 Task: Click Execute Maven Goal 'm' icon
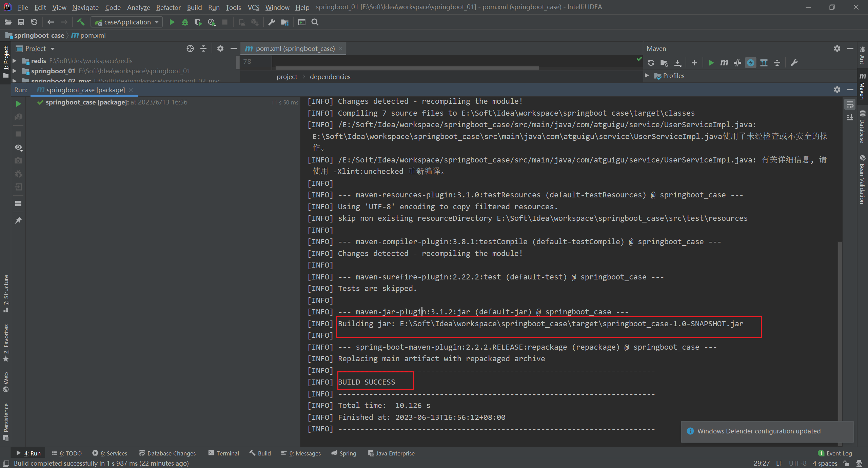(x=724, y=63)
